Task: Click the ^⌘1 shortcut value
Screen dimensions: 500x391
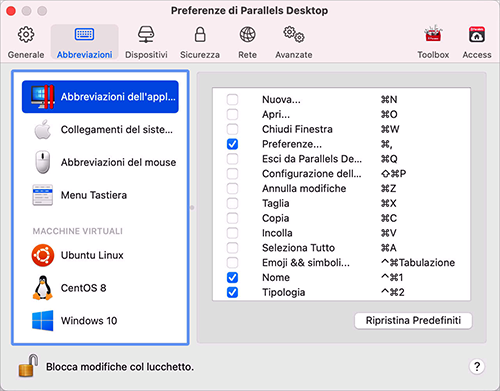Action: coord(392,277)
